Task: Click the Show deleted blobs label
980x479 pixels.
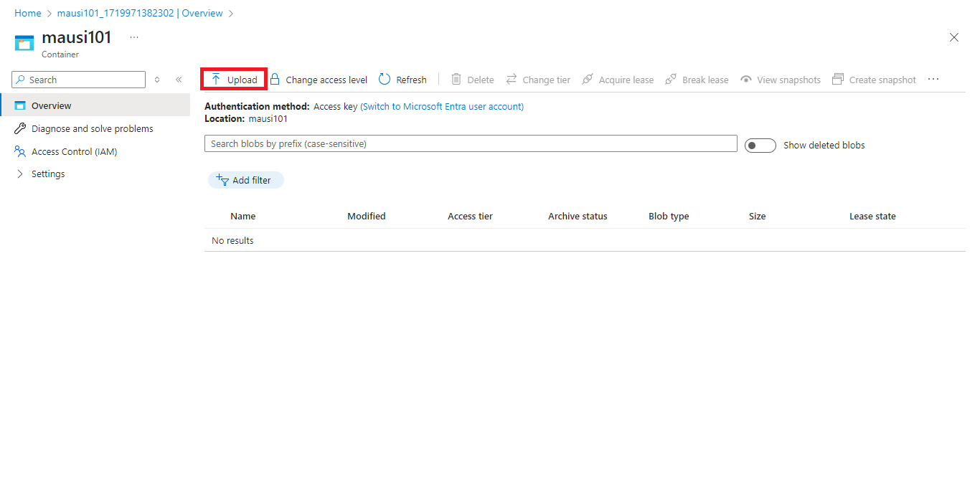Action: coord(824,146)
